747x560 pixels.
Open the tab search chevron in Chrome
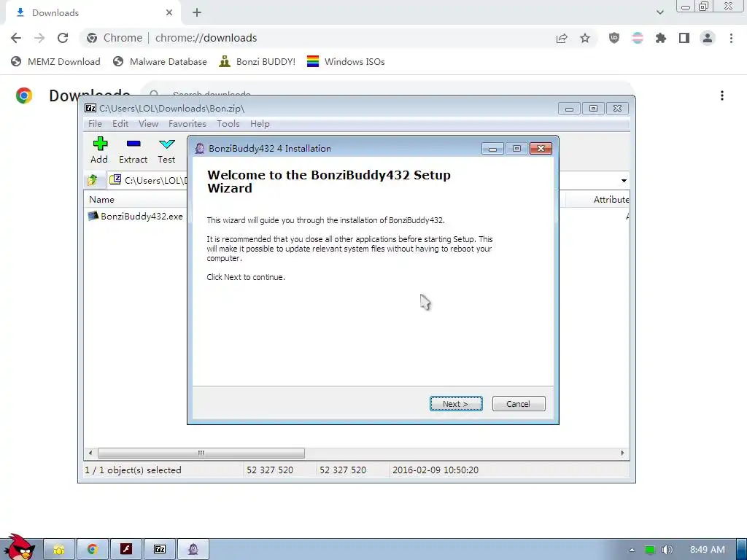(x=659, y=12)
